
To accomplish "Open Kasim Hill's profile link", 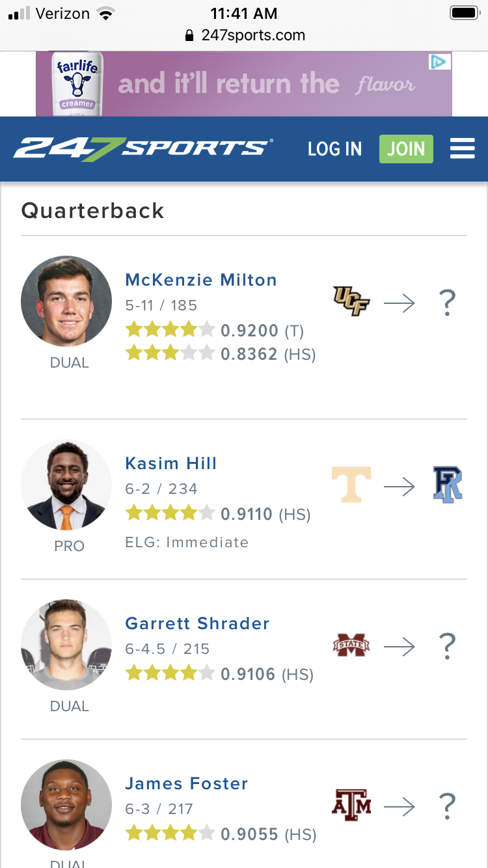I will (171, 463).
